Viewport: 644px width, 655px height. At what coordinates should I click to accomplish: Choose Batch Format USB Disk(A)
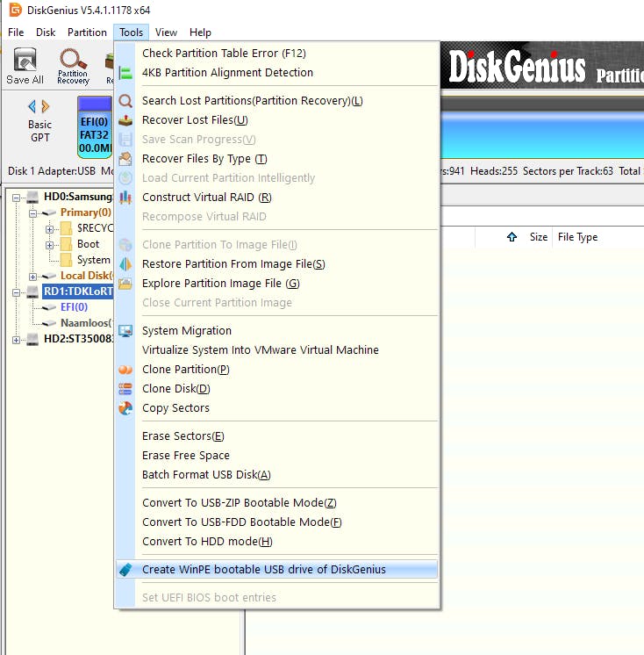[x=277, y=474]
